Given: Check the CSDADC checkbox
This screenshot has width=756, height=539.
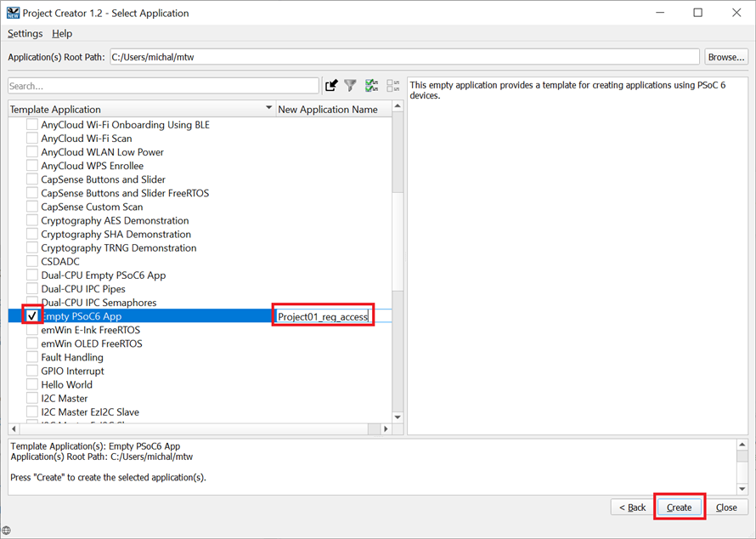Looking at the screenshot, I should 31,262.
